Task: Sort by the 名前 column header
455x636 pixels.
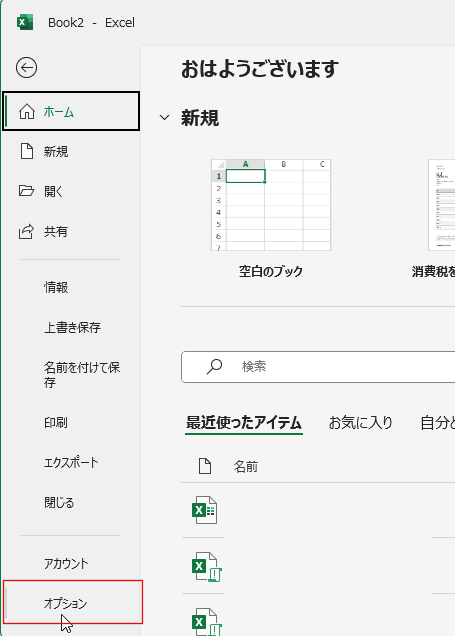Action: tap(246, 466)
